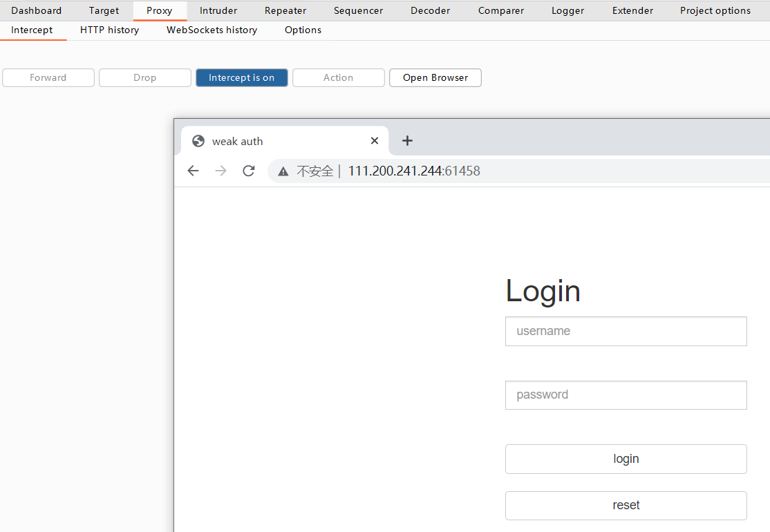Screen dimensions: 770x532
Task: Open a new browser tab
Action: point(407,141)
